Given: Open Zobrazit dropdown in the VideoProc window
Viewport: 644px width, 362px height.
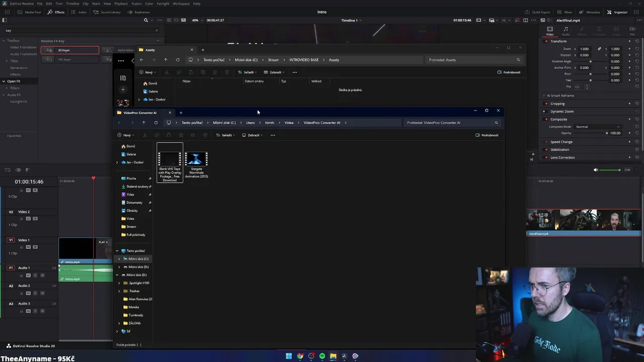Looking at the screenshot, I should pos(253,135).
